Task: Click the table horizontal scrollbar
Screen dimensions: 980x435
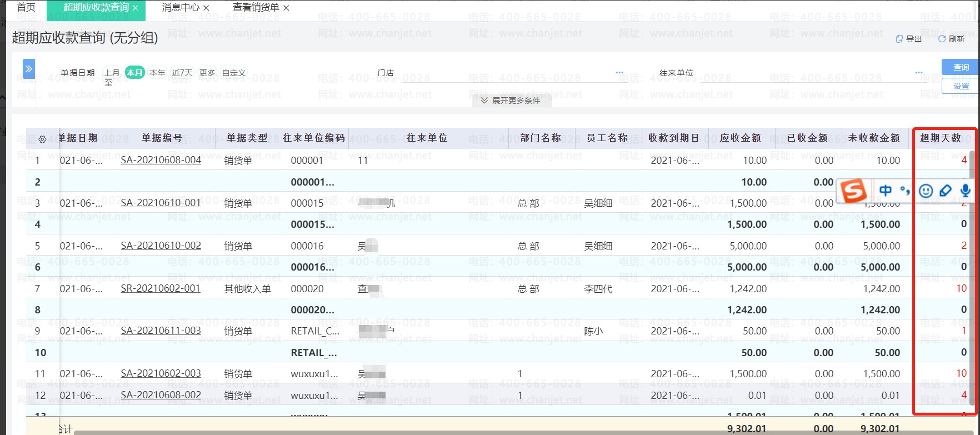Action: 522,432
